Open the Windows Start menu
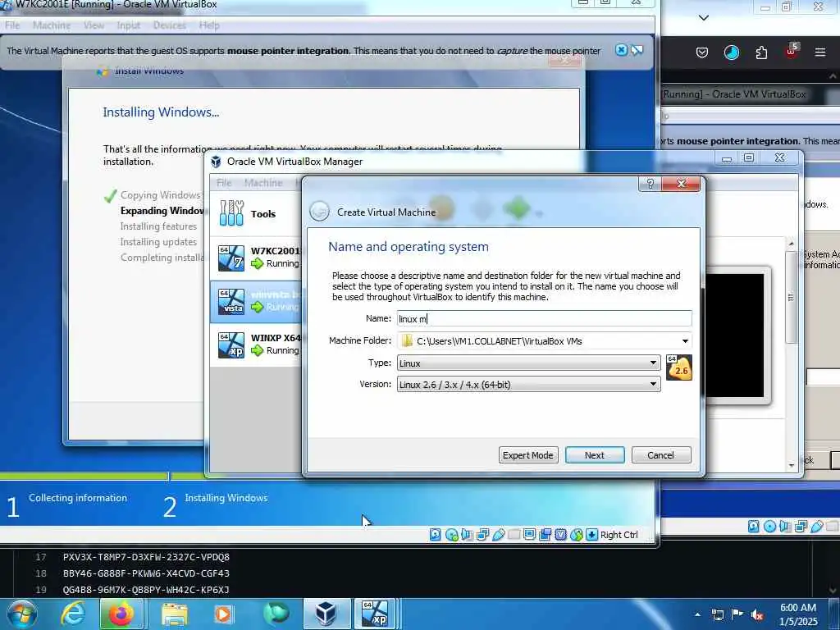Image resolution: width=840 pixels, height=630 pixels. click(22, 614)
